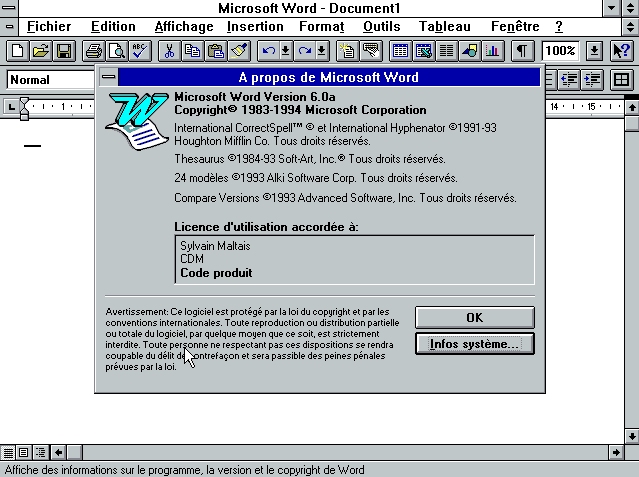
Task: Switch to Outline view icon
Action: (40, 453)
